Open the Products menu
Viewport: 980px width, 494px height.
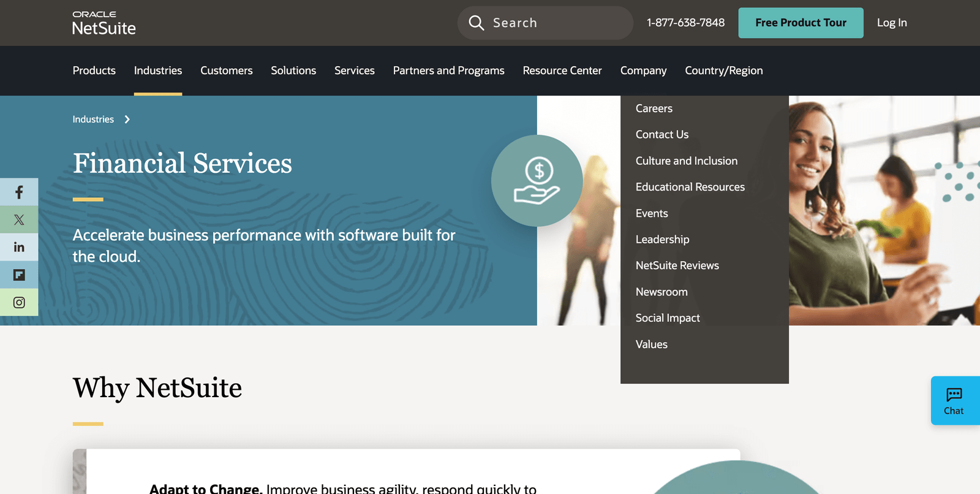[94, 70]
